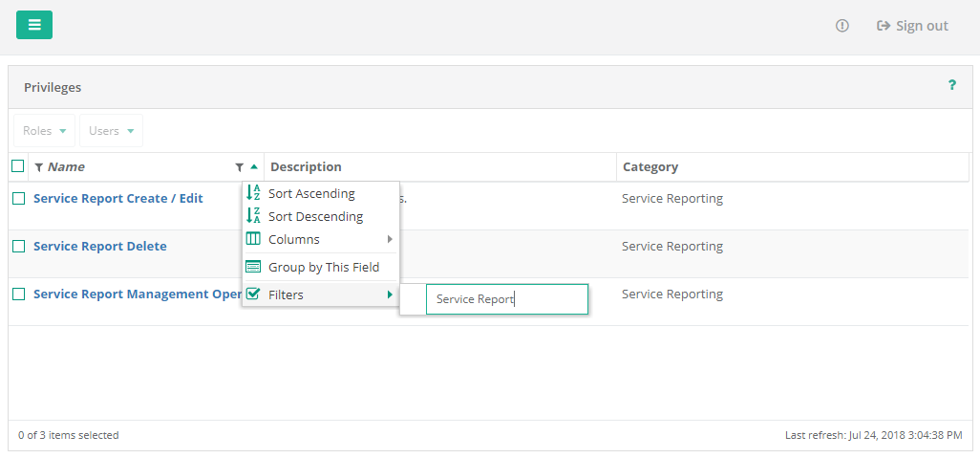This screenshot has width=980, height=458.
Task: Select the Filters menu entry
Action: pos(321,294)
